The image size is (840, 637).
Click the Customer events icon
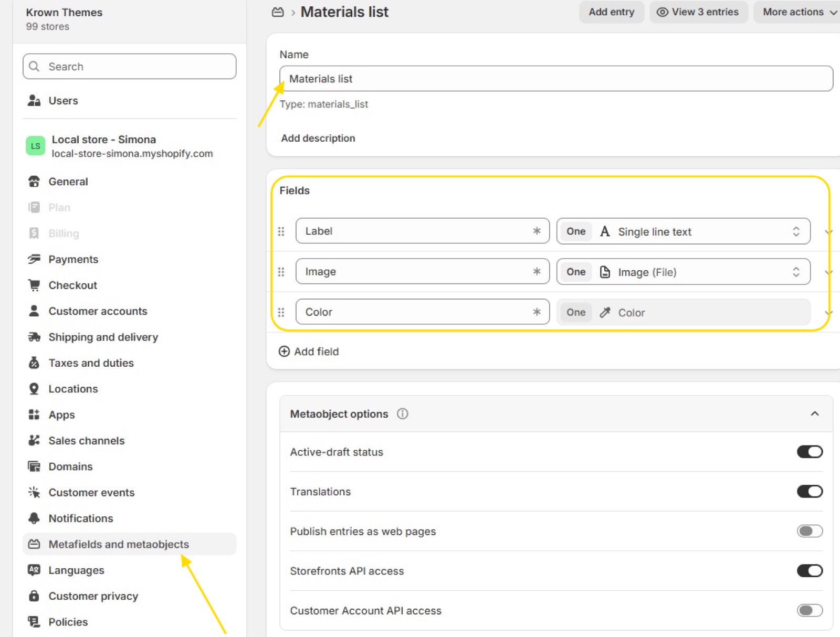(x=34, y=492)
